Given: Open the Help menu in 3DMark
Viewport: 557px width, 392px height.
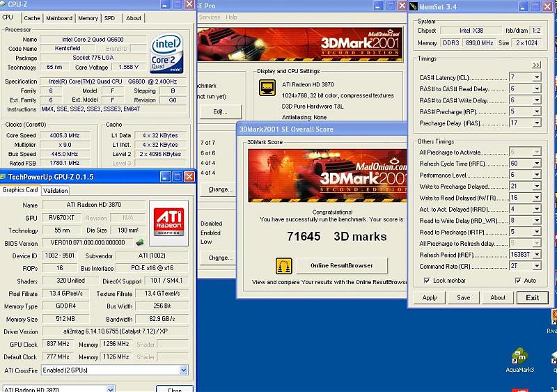Looking at the screenshot, I should click(x=231, y=17).
